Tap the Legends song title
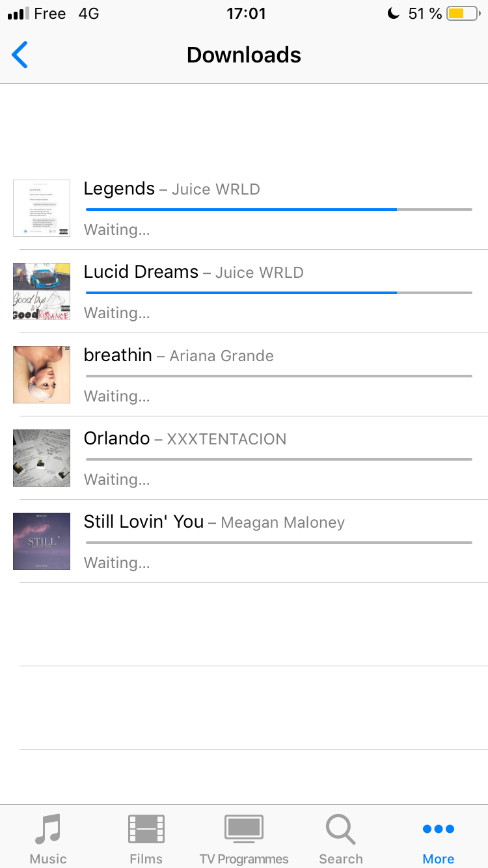The image size is (488, 868). click(119, 189)
